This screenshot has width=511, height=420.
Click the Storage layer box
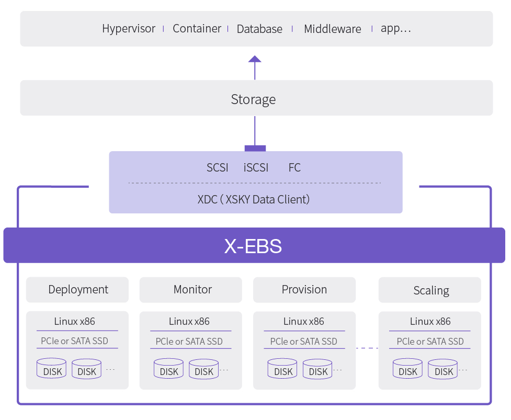tap(256, 98)
